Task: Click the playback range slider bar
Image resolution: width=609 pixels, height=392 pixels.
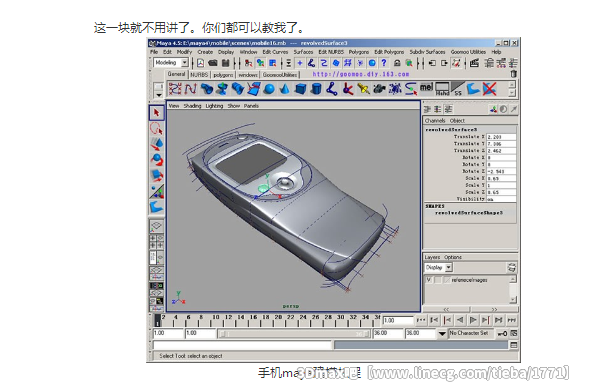Action: (295, 334)
